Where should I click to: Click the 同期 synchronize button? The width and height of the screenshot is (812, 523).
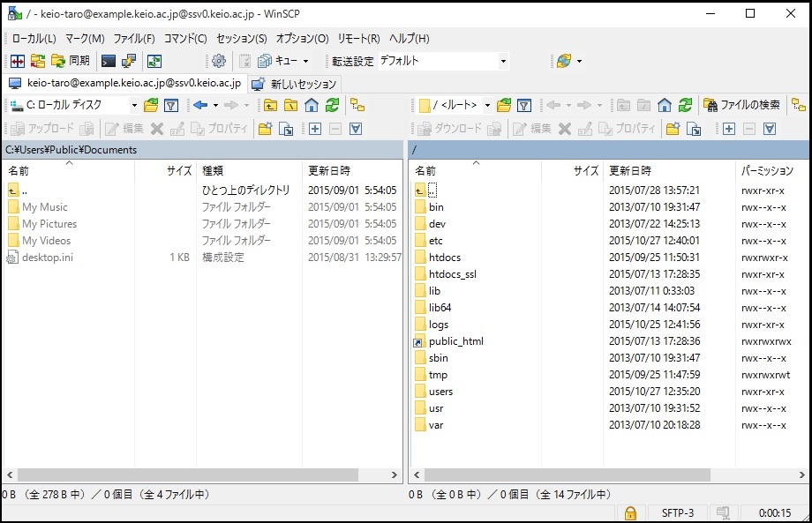(71, 61)
